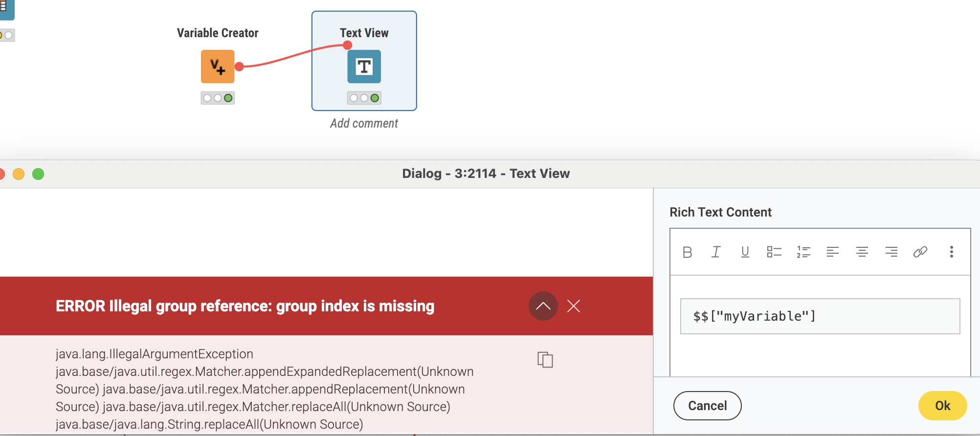Select the Text View node icon
This screenshot has width=980, height=436.
coord(364,66)
